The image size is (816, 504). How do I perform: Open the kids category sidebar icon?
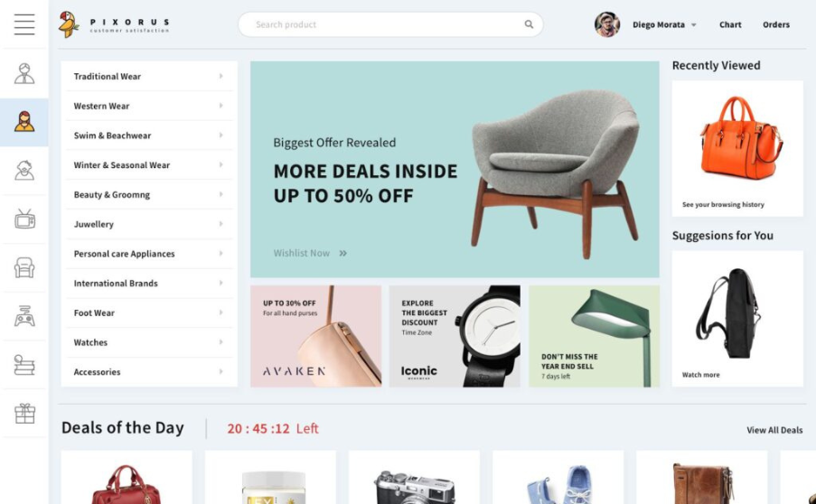coord(24,170)
